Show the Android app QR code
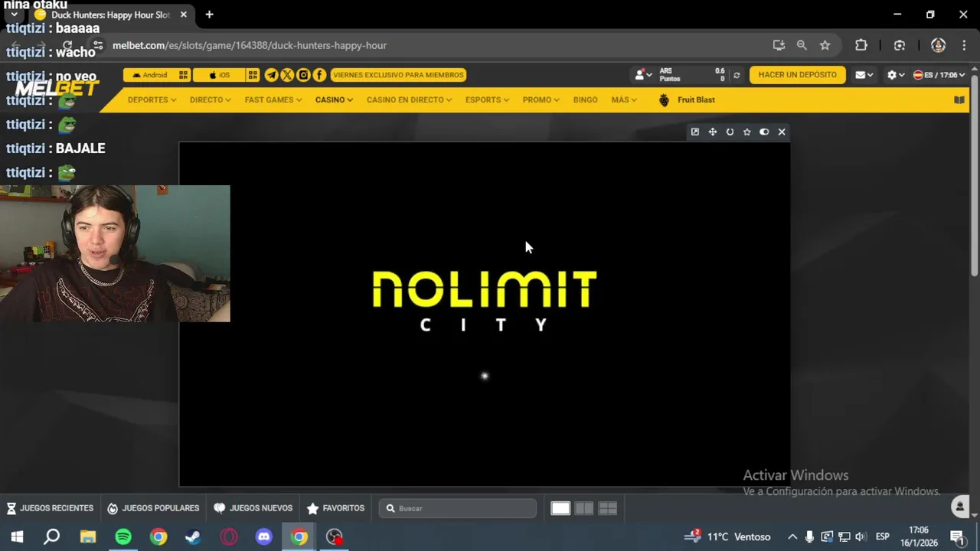The height and width of the screenshot is (551, 980). click(x=184, y=75)
